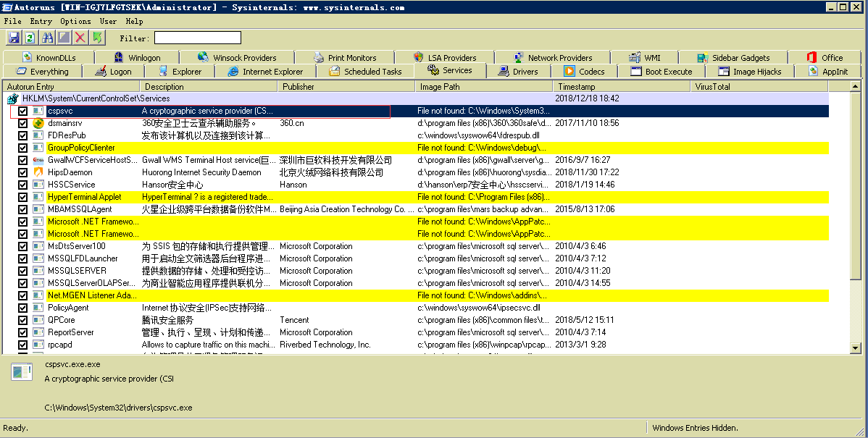Open the User menu
The height and width of the screenshot is (438, 868).
108,21
